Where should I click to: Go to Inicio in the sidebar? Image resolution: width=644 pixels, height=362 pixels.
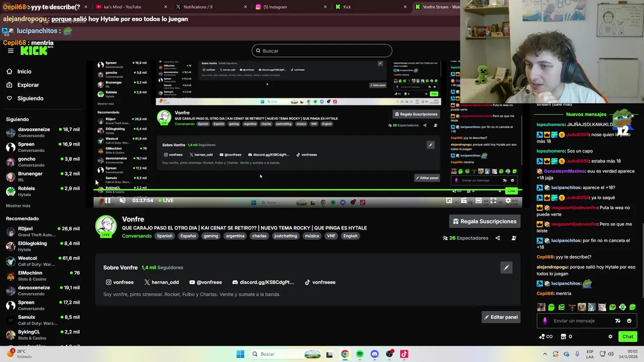click(x=24, y=71)
